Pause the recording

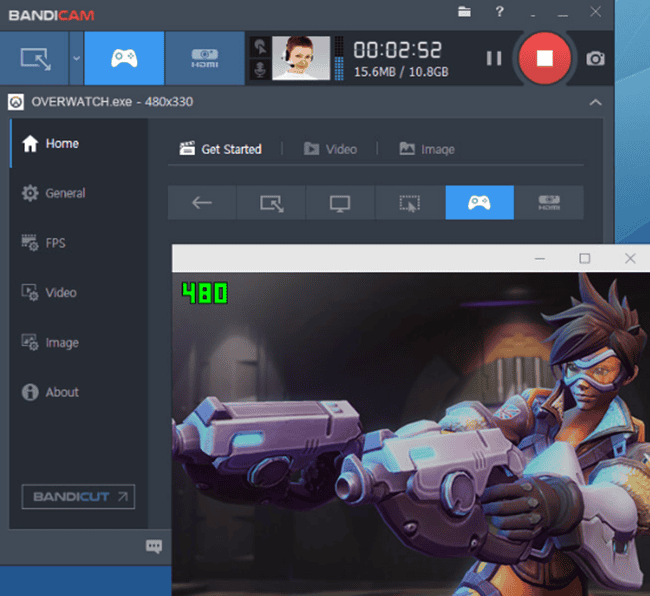tap(494, 58)
